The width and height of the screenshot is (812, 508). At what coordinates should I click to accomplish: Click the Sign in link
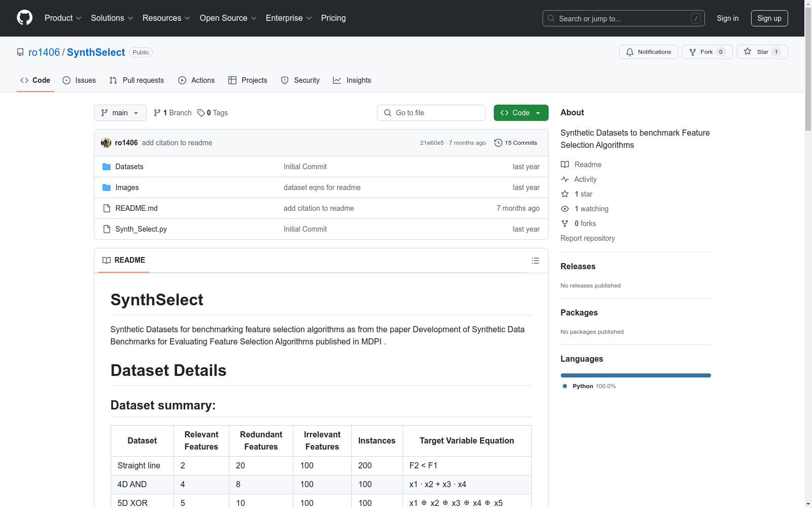727,18
